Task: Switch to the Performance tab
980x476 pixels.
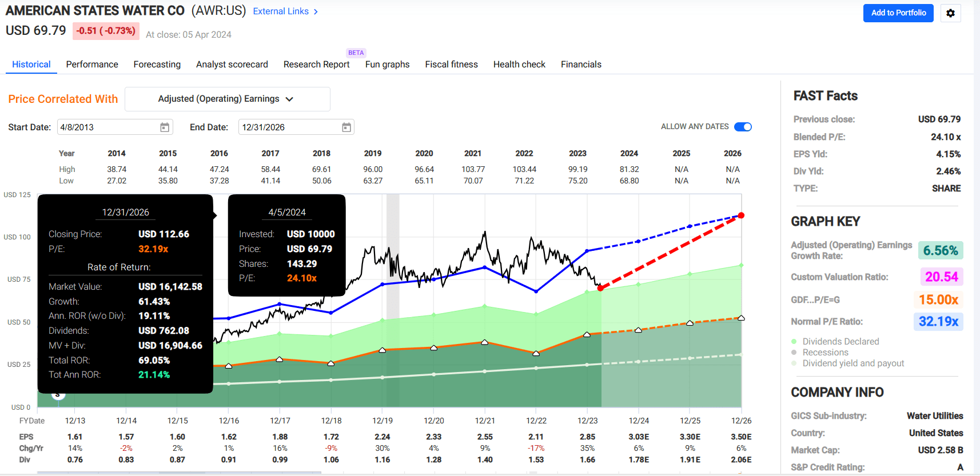Action: [x=92, y=65]
